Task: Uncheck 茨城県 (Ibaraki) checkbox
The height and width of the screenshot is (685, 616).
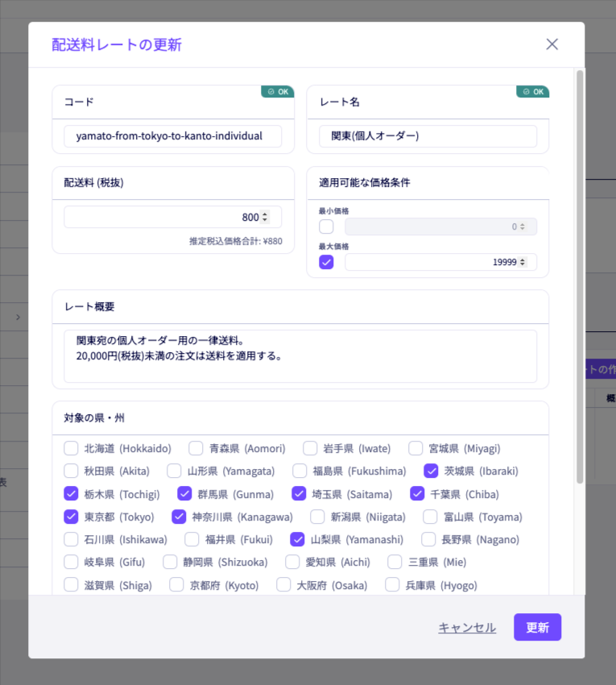Action: 431,471
